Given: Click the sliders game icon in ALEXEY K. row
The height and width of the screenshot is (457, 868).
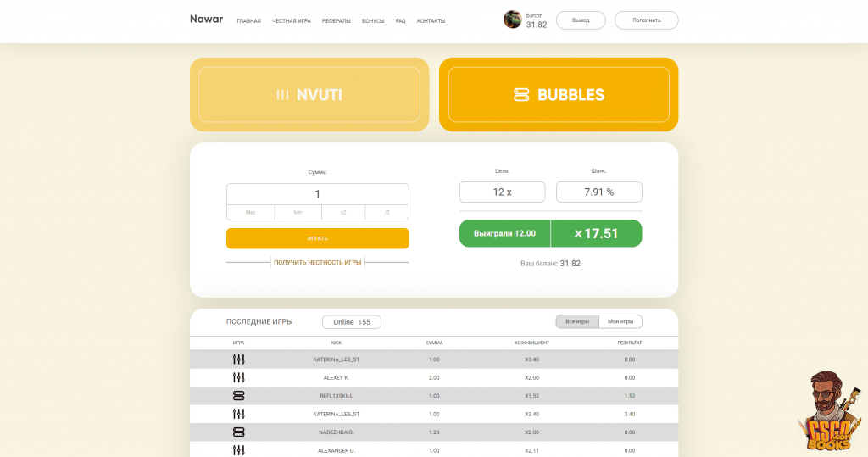Looking at the screenshot, I should point(238,377).
